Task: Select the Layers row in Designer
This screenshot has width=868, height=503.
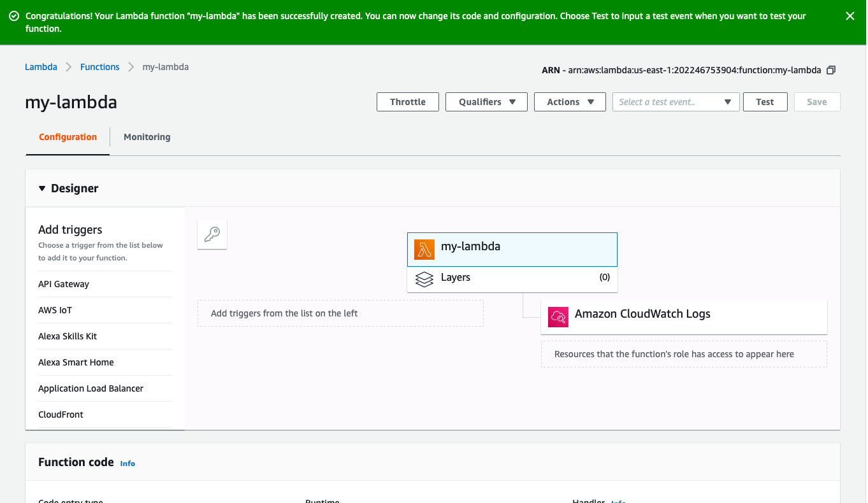Action: (512, 279)
